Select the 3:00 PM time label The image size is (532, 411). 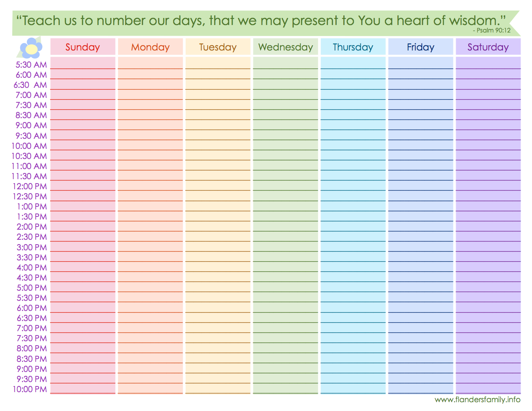click(x=32, y=247)
